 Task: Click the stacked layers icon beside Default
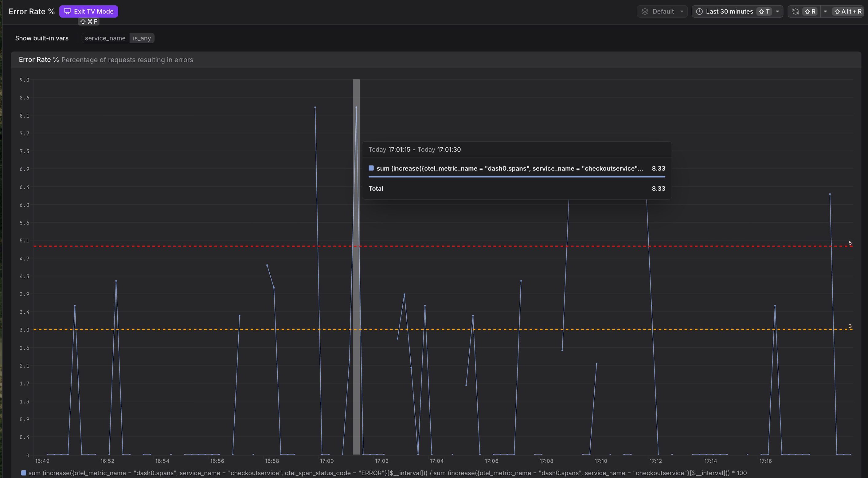[645, 11]
